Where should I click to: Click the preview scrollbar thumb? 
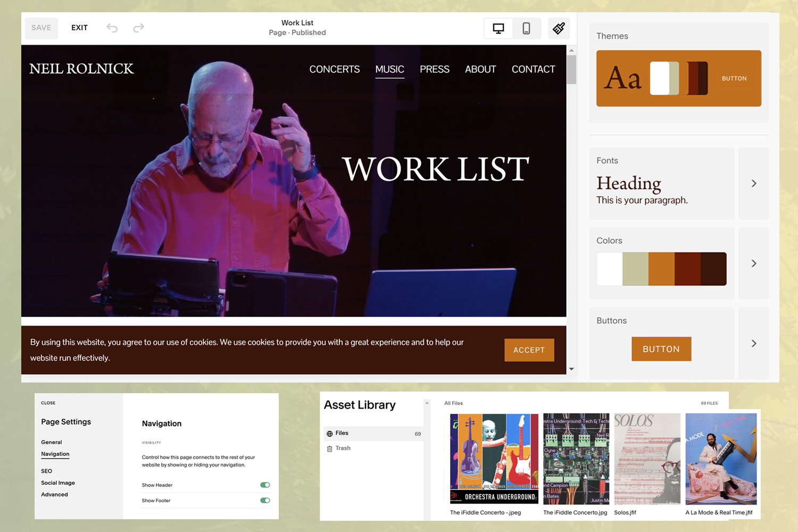click(571, 69)
